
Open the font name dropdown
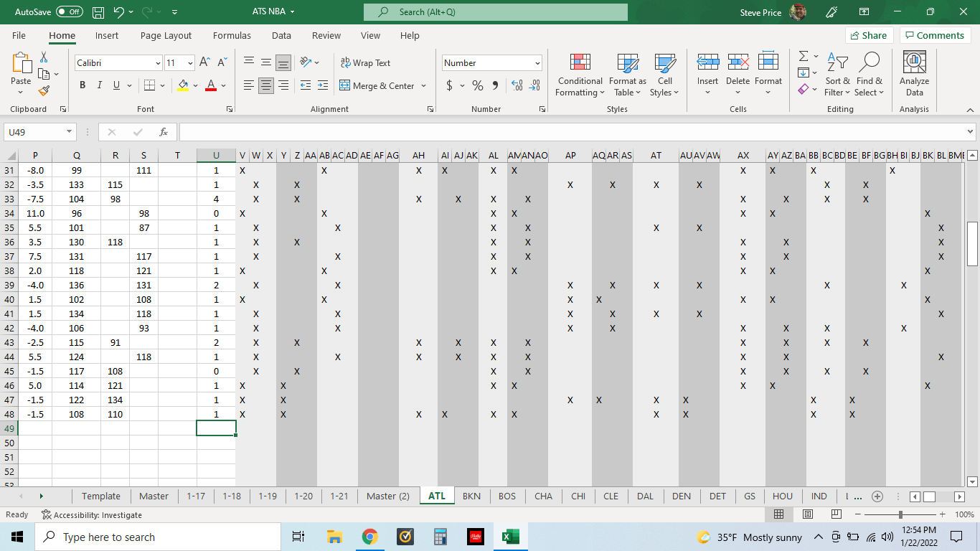[x=158, y=63]
